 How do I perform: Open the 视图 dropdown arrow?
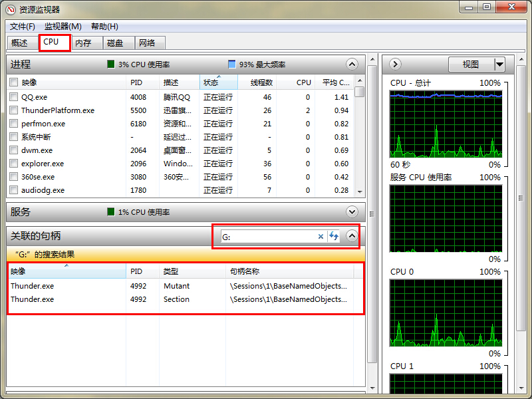click(x=499, y=64)
